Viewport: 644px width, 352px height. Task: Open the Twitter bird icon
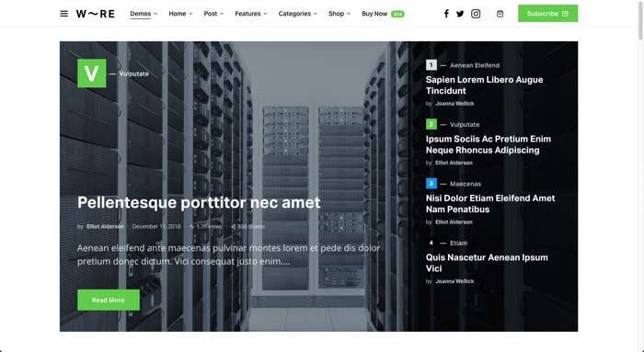[x=460, y=14]
